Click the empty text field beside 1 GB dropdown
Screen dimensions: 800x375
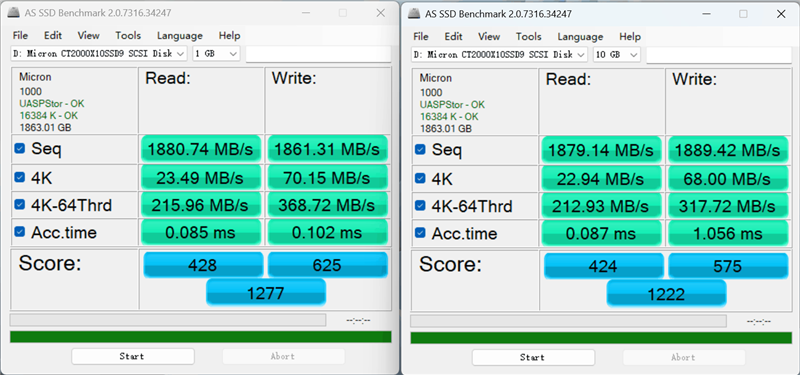point(318,54)
